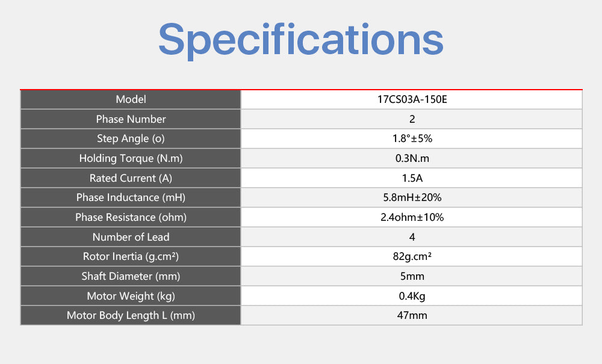The width and height of the screenshot is (602, 364).
Task: Click the Phase Inductance (mH) label
Action: [x=131, y=197]
